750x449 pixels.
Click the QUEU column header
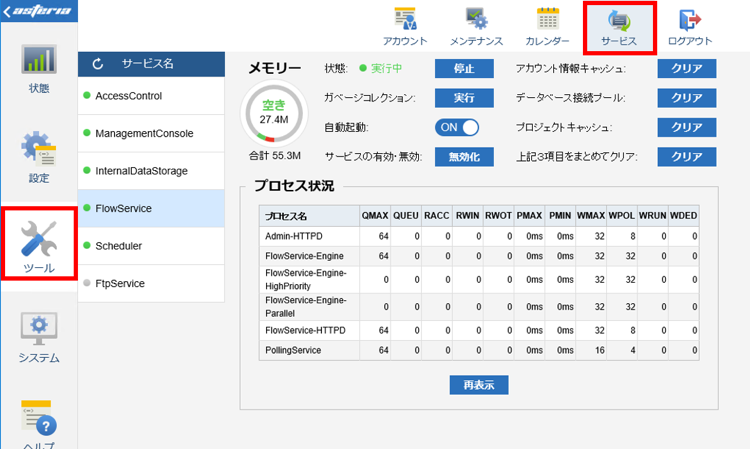pyautogui.click(x=406, y=216)
